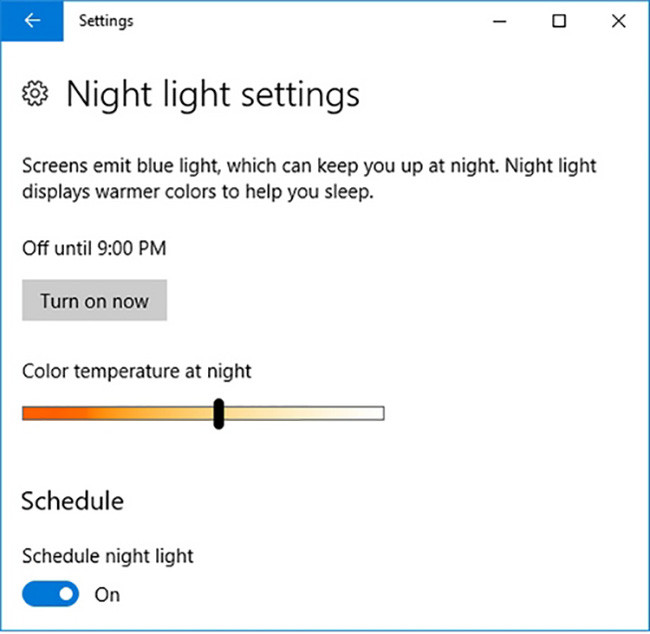The width and height of the screenshot is (650, 634).
Task: Click the "displays warmer colors" description line
Action: pyautogui.click(x=197, y=193)
